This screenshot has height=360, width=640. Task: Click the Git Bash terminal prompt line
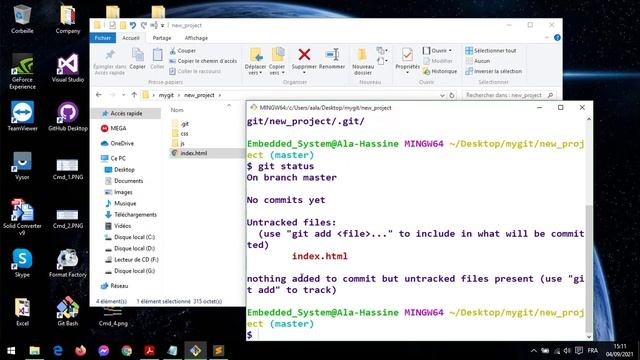coord(416,335)
